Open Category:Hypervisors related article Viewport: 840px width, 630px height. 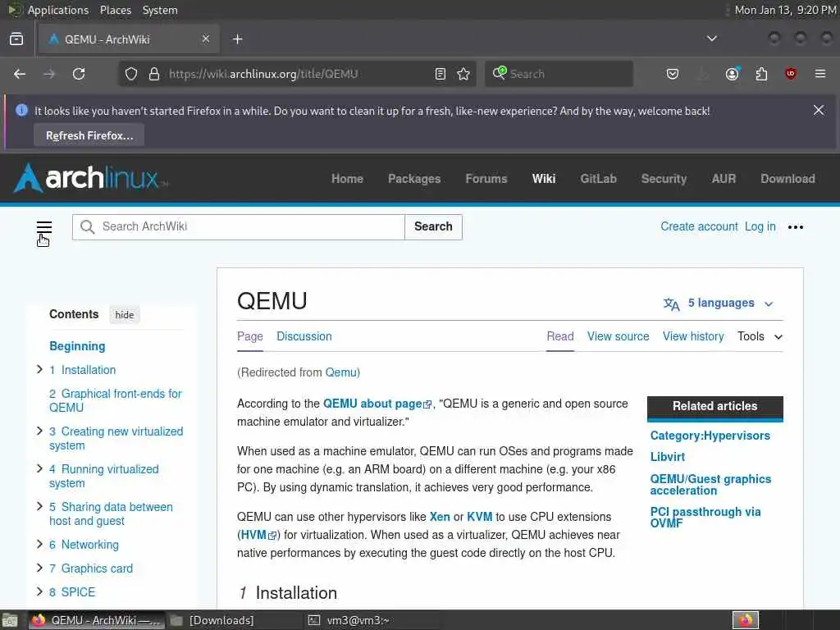[710, 436]
